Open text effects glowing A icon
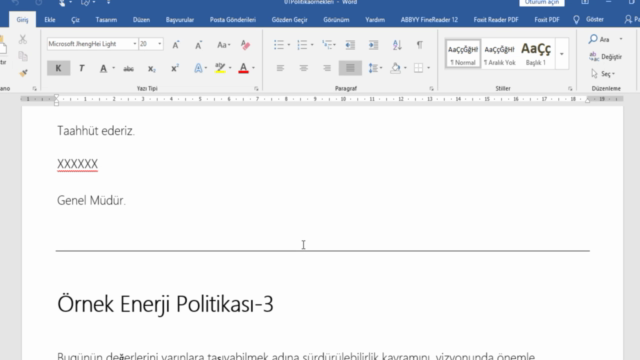 [198, 68]
